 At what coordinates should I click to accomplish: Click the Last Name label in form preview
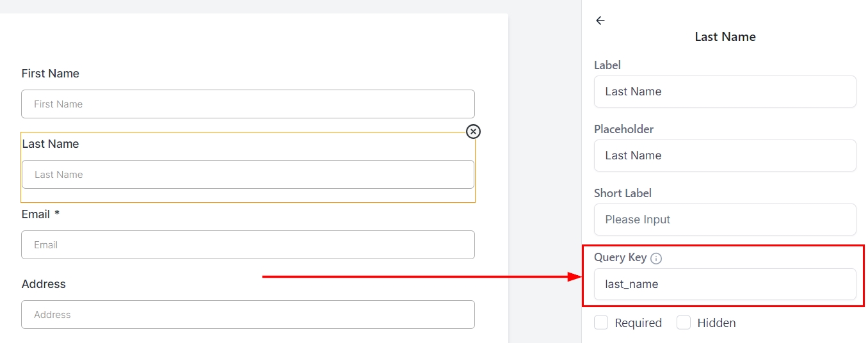pos(51,144)
